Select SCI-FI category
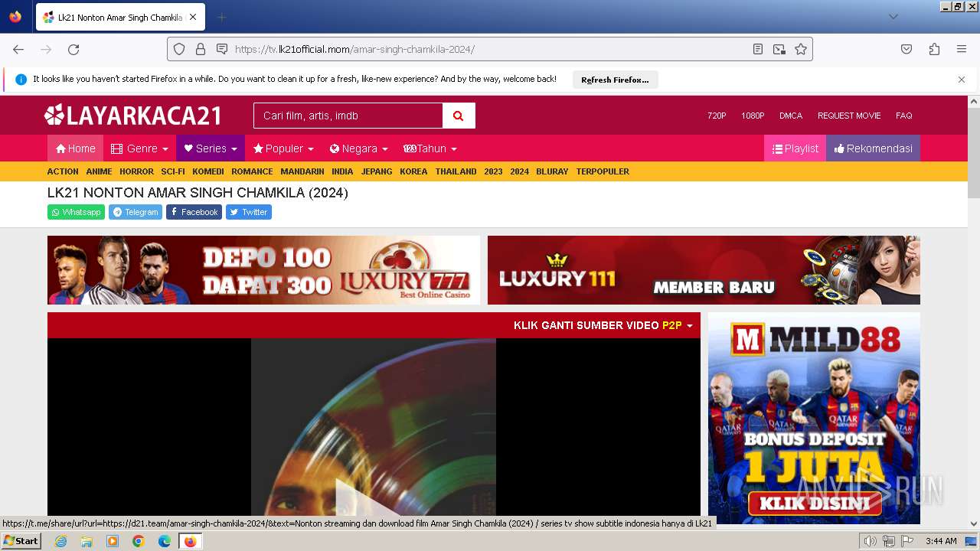 coord(173,171)
